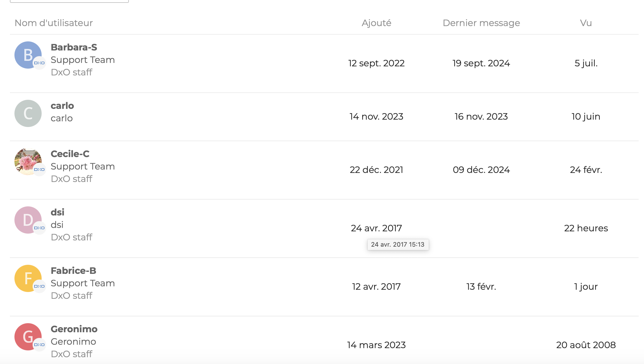This screenshot has height=364, width=644.
Task: Open carlo's profile name link
Action: click(62, 106)
